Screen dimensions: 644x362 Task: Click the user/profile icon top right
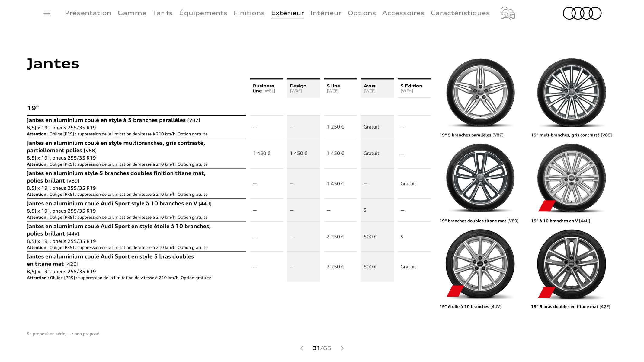click(x=507, y=13)
